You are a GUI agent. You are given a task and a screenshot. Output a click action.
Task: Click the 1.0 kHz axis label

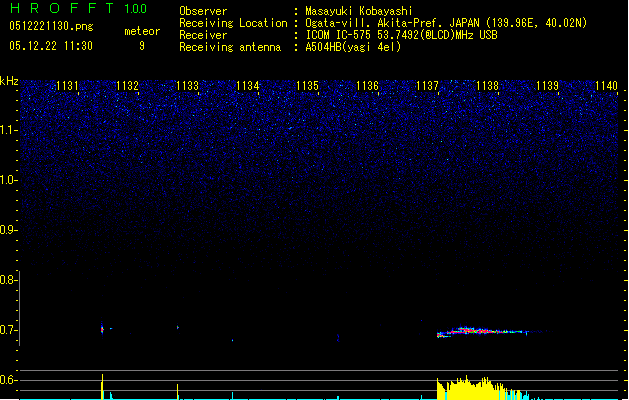click(8, 180)
